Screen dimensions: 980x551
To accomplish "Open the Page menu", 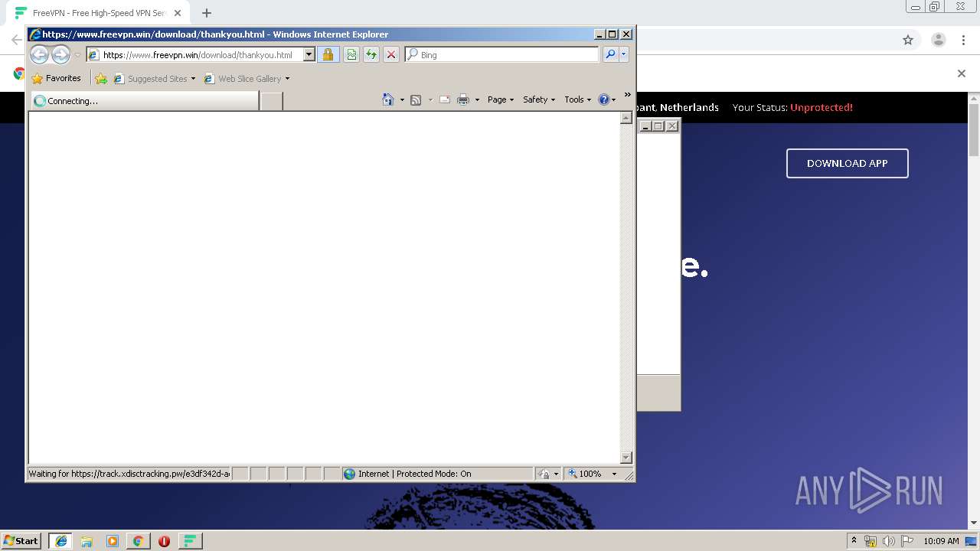I will coord(501,99).
